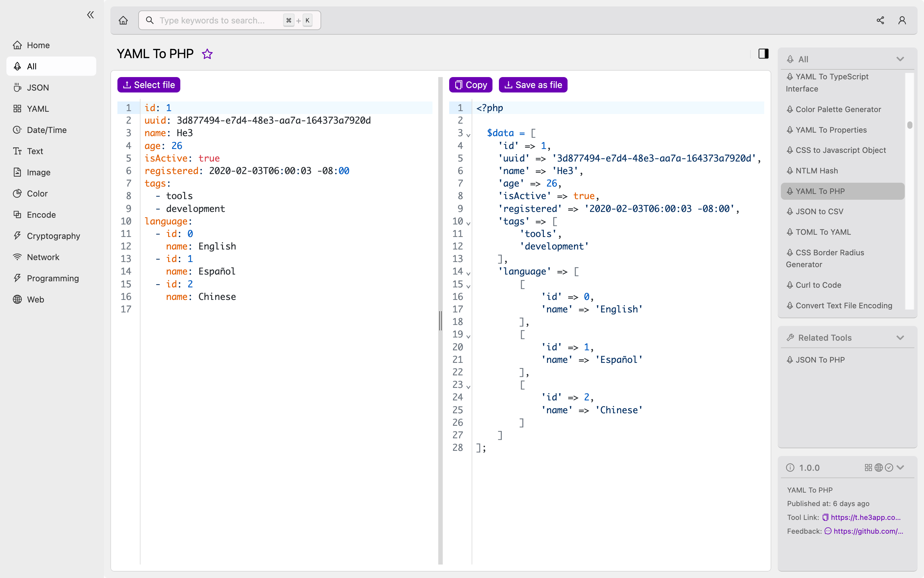Click the home icon in top bar
The height and width of the screenshot is (578, 924).
click(123, 20)
